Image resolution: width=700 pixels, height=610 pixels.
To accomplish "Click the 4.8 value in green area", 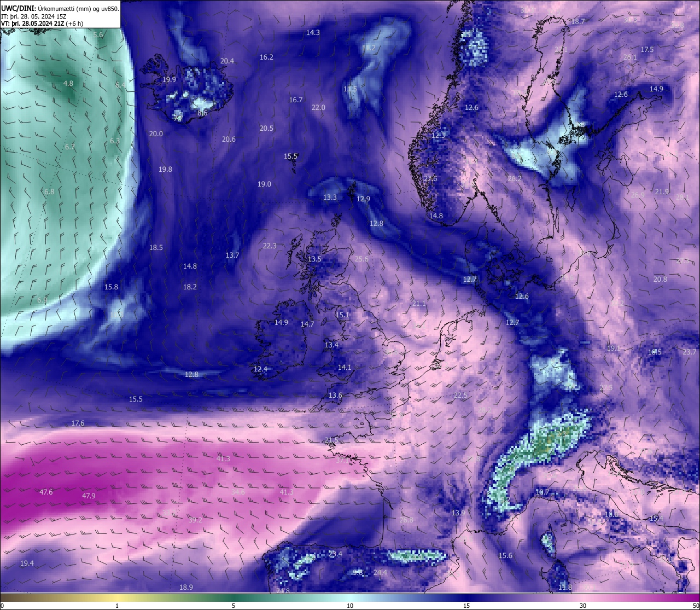I will click(x=68, y=84).
